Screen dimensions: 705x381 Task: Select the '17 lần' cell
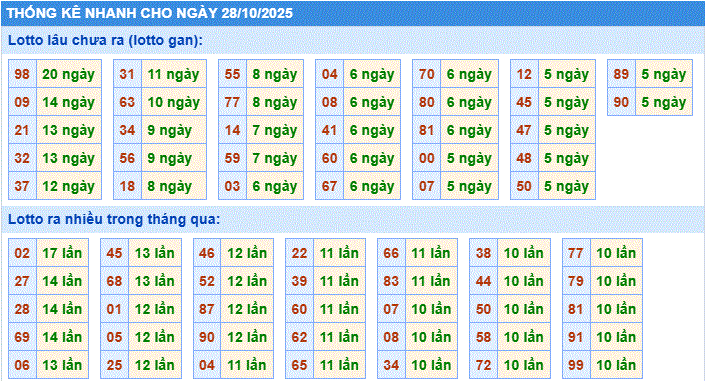[x=62, y=253]
